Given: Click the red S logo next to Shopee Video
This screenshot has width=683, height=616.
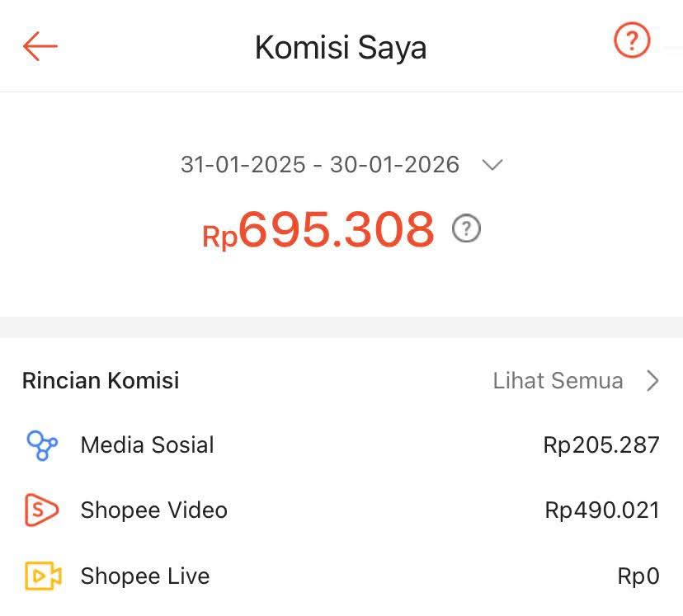Looking at the screenshot, I should [40, 510].
